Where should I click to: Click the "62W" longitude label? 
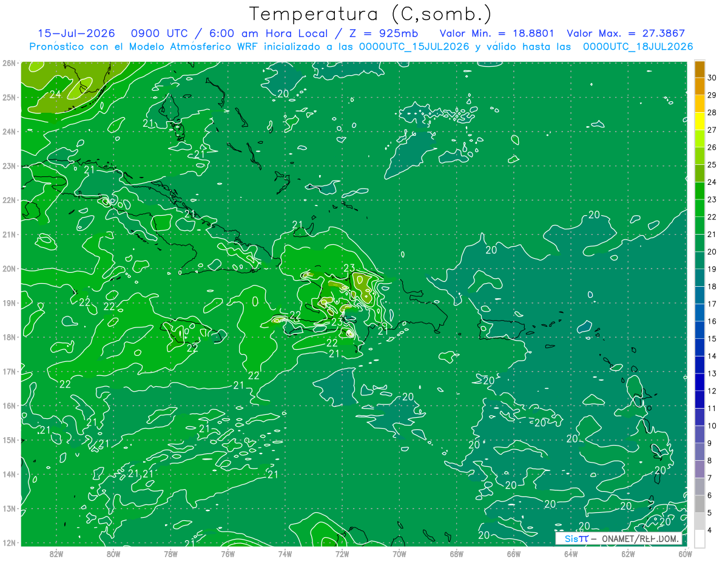628,553
